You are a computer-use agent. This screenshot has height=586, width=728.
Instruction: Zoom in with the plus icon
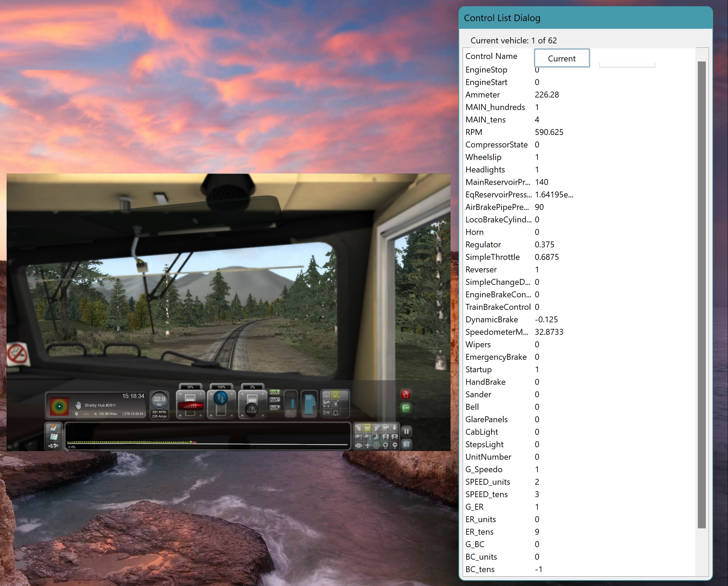pyautogui.click(x=385, y=445)
